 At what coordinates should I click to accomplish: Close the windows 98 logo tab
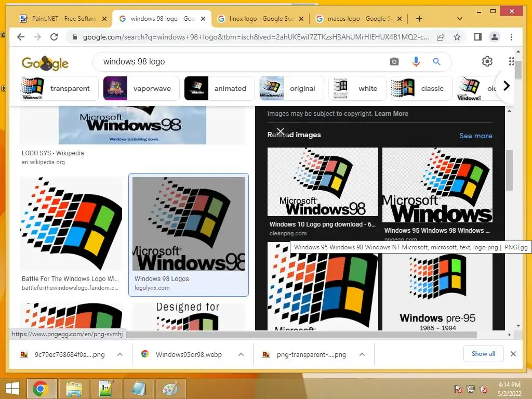(x=203, y=19)
